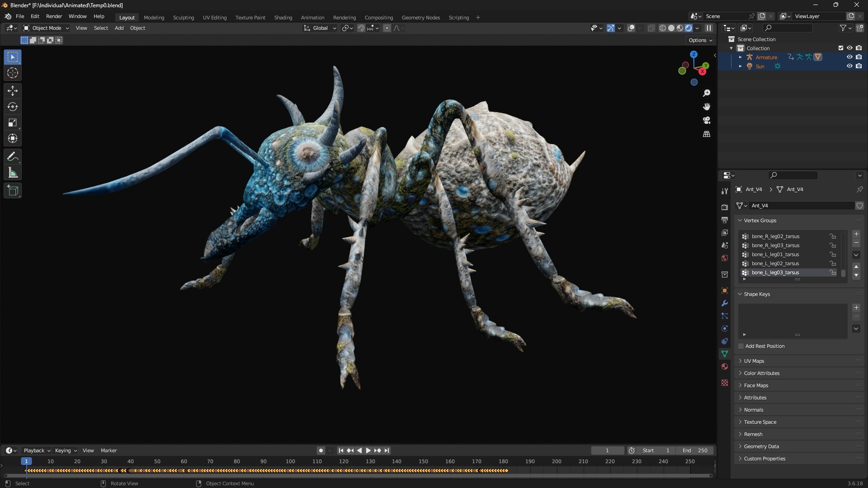Hide Armature in viewport
This screenshot has height=488, width=868.
pyautogui.click(x=849, y=57)
